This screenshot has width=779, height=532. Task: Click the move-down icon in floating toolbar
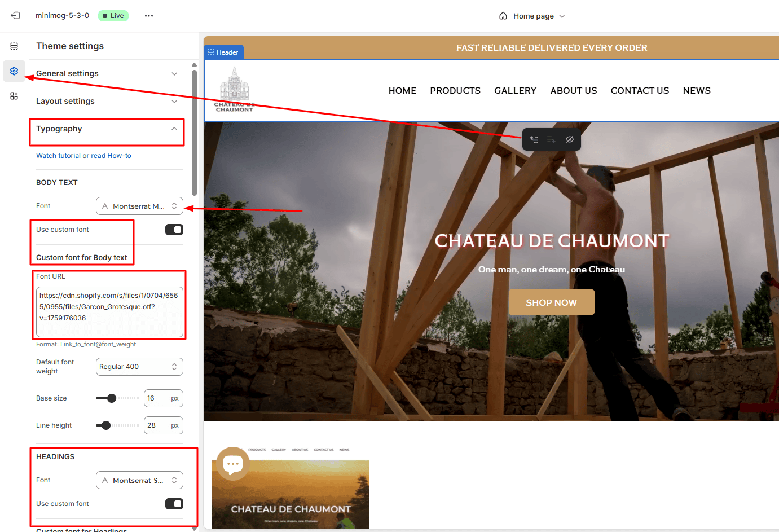pos(552,139)
